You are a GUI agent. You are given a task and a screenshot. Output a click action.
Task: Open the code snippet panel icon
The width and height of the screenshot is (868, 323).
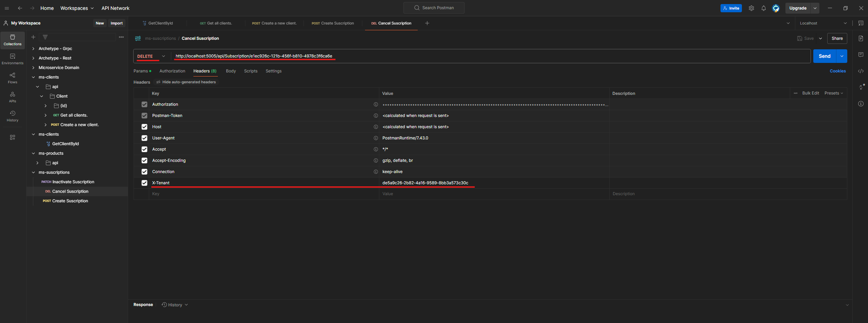point(861,71)
